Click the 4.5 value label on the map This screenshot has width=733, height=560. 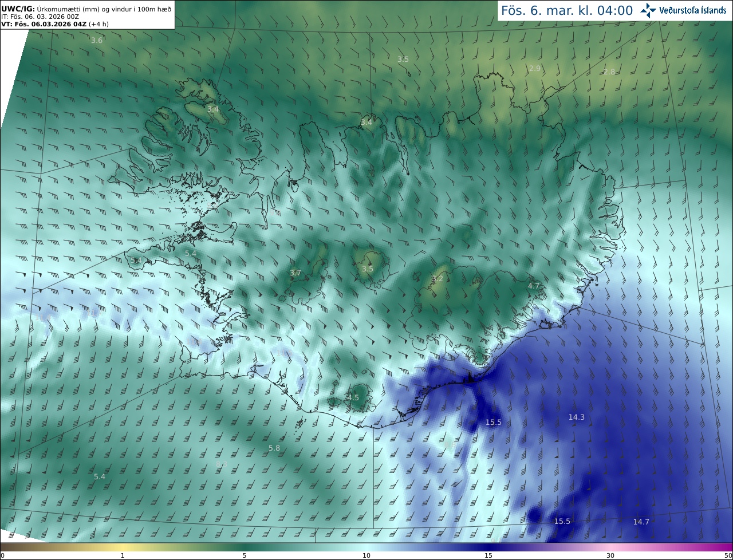353,397
